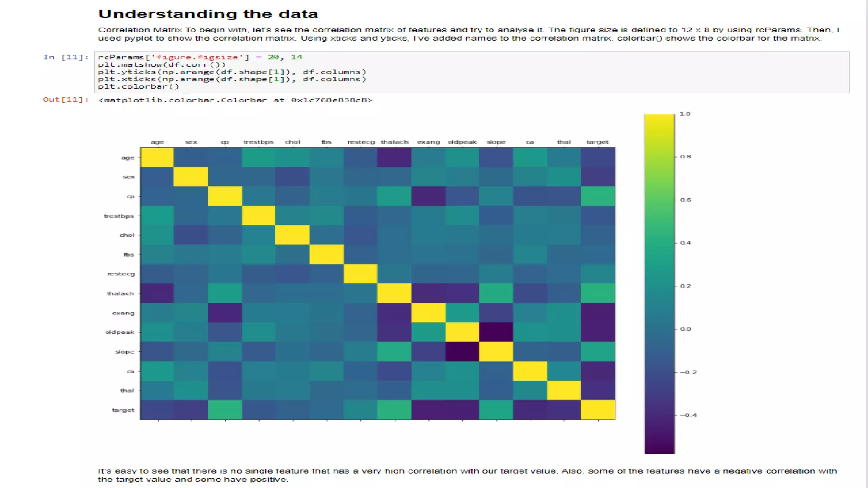Click the 'thalach' label on the heatmap's top axis
The width and height of the screenshot is (868, 488).
(394, 142)
